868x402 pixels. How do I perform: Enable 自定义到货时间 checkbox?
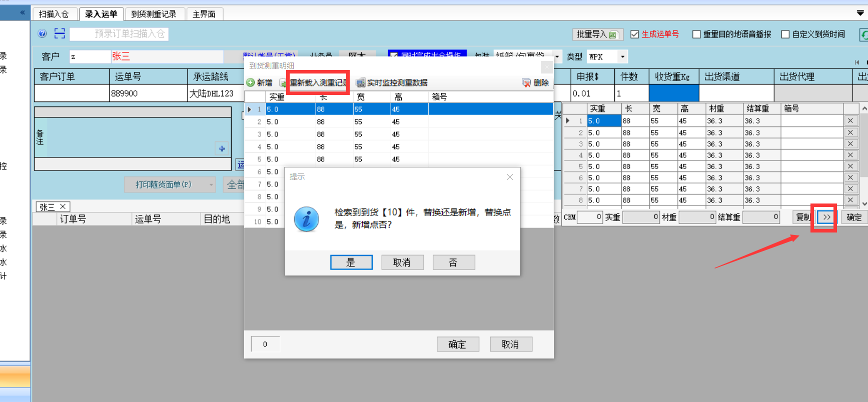[x=785, y=34]
